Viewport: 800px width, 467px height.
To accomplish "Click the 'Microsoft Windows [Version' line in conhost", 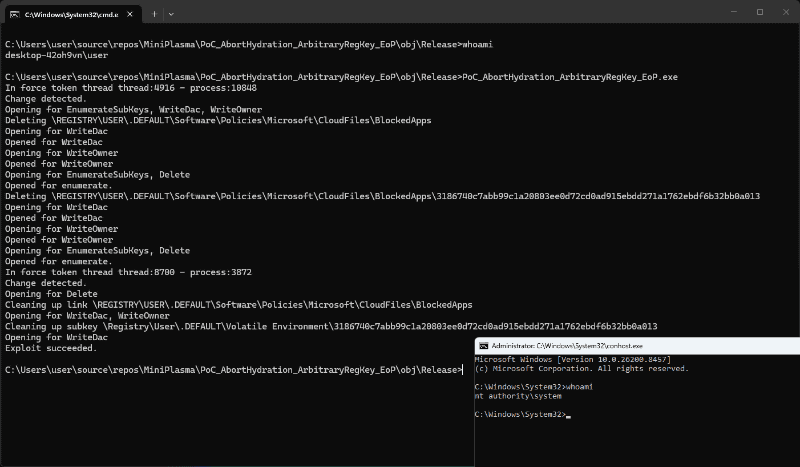I will point(573,359).
